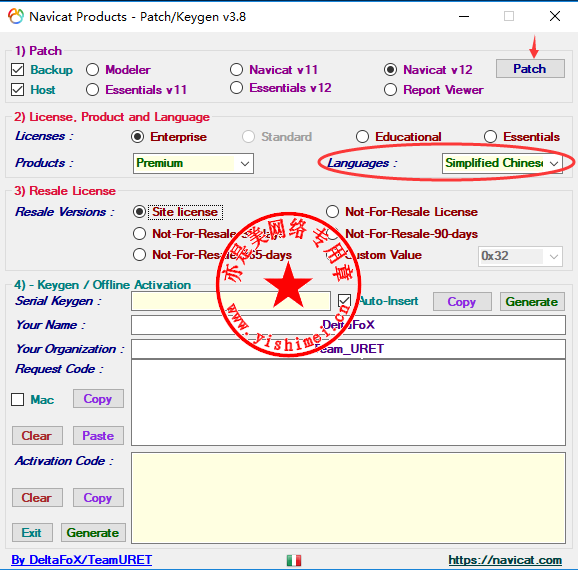578x570 pixels.
Task: Uncheck the Auto-Insert checkbox
Action: tap(344, 301)
